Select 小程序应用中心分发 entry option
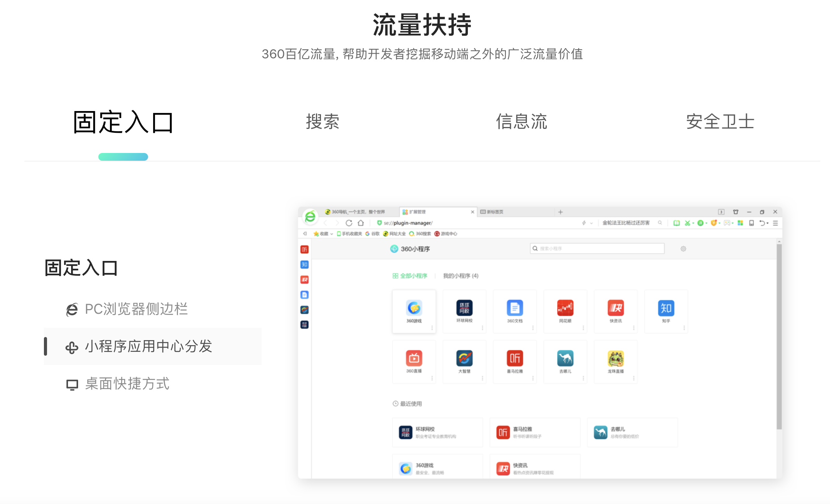 (x=153, y=346)
